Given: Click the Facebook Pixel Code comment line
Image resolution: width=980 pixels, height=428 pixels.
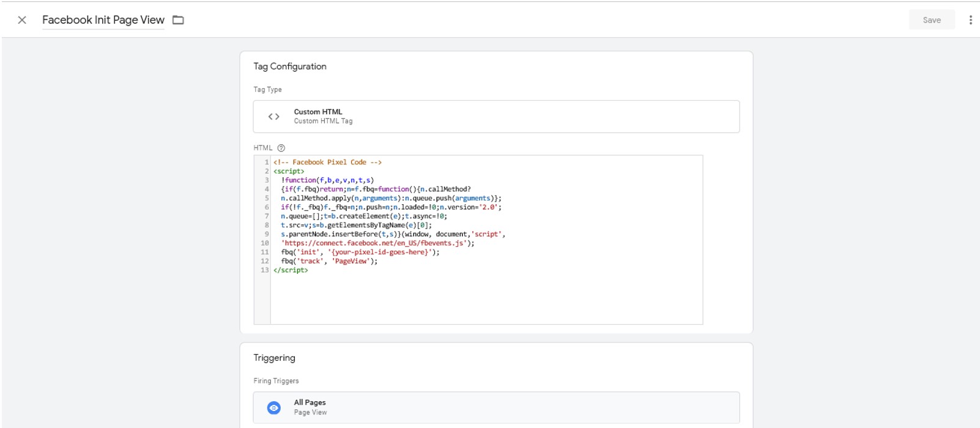Looking at the screenshot, I should pyautogui.click(x=328, y=163).
